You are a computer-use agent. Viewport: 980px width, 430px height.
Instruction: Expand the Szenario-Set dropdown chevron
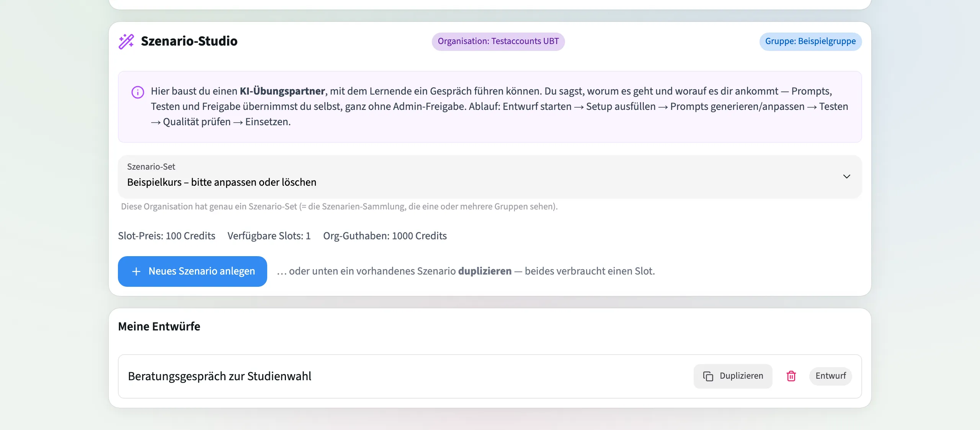click(847, 177)
